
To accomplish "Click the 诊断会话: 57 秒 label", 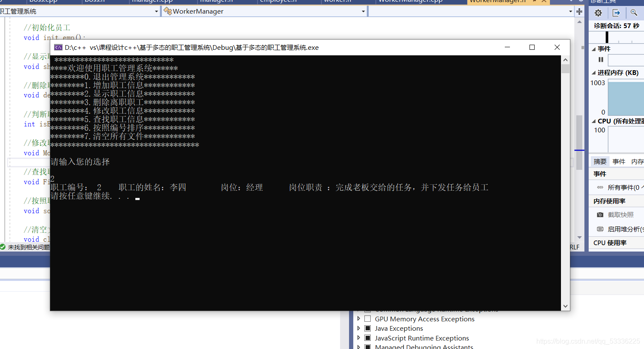I will click(x=616, y=26).
